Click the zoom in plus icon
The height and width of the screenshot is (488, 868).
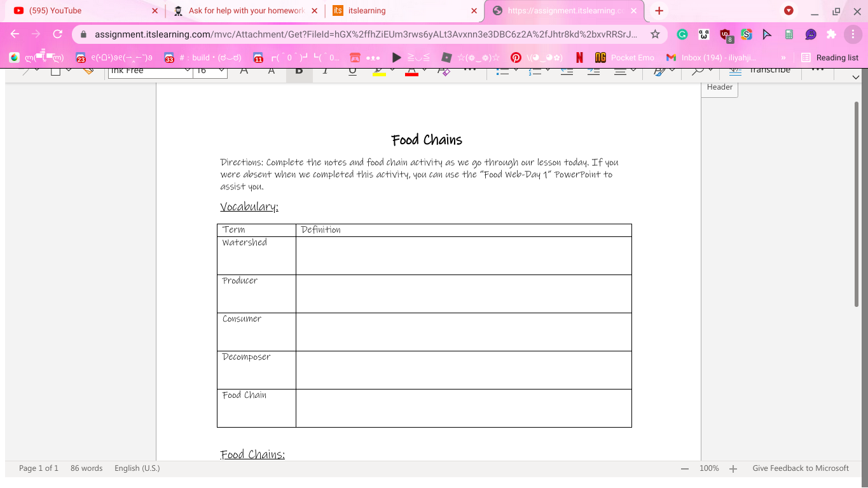[x=733, y=469]
